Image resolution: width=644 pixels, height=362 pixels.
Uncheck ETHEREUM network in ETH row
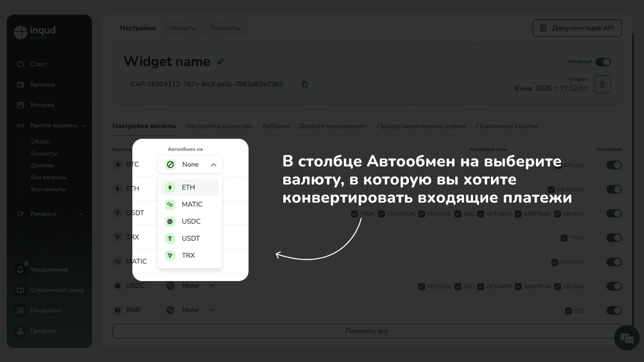pyautogui.click(x=551, y=190)
